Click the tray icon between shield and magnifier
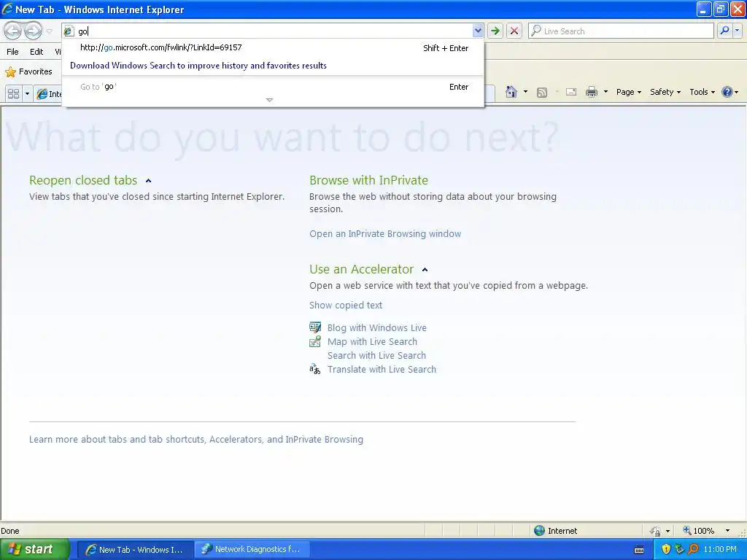The width and height of the screenshot is (747, 560). pyautogui.click(x=679, y=550)
